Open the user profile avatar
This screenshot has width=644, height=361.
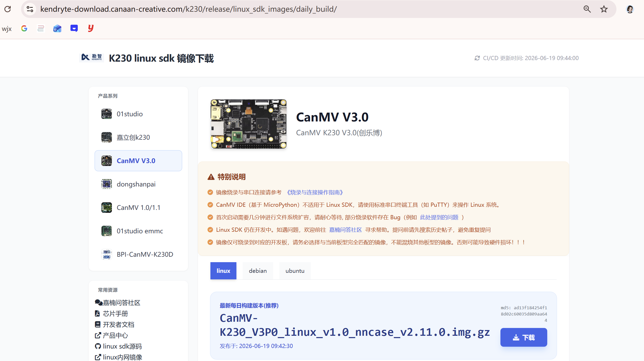point(630,9)
